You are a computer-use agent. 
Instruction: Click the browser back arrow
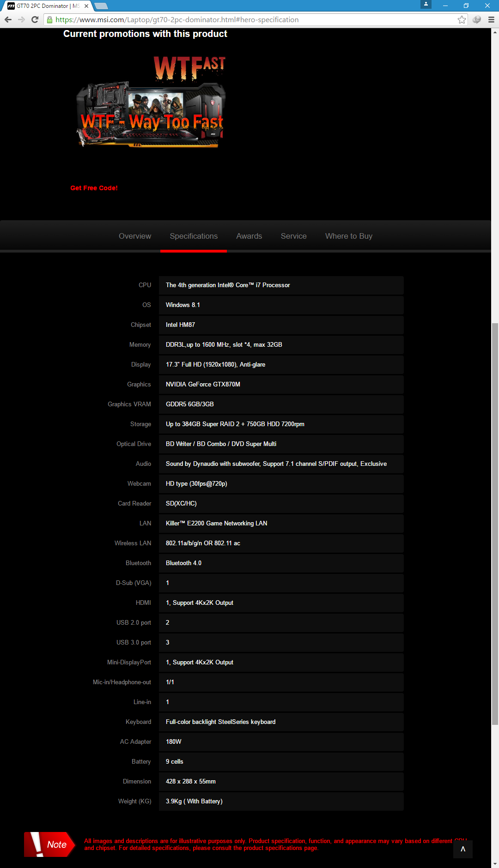coord(7,19)
